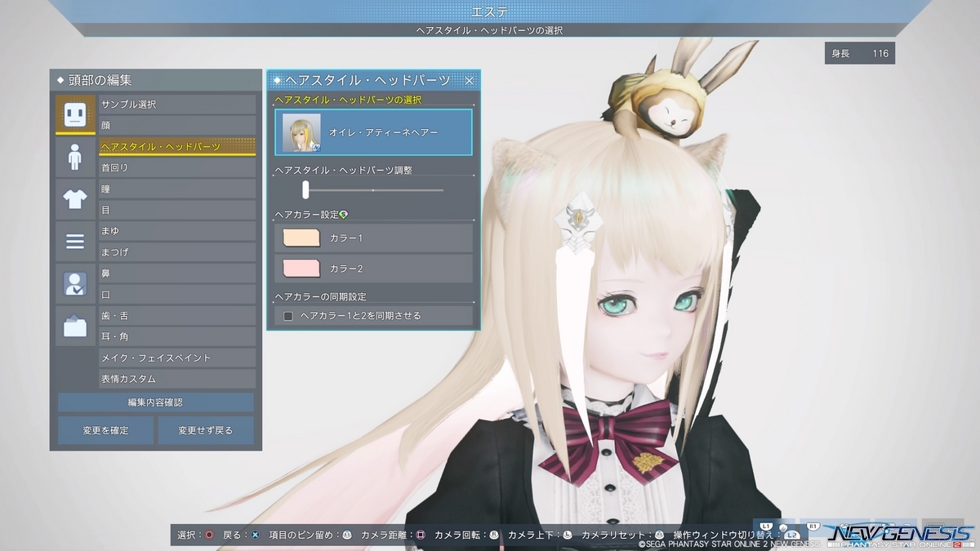Open the costume T-shirt icon category

click(x=75, y=199)
